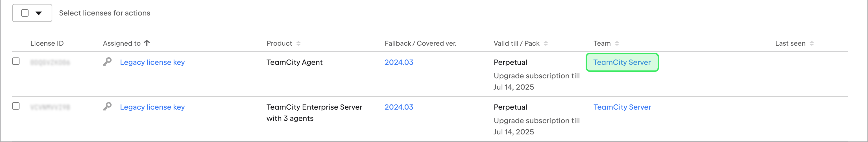Image resolution: width=868 pixels, height=142 pixels.
Task: Open TeamCity Server team link in second row
Action: (622, 107)
